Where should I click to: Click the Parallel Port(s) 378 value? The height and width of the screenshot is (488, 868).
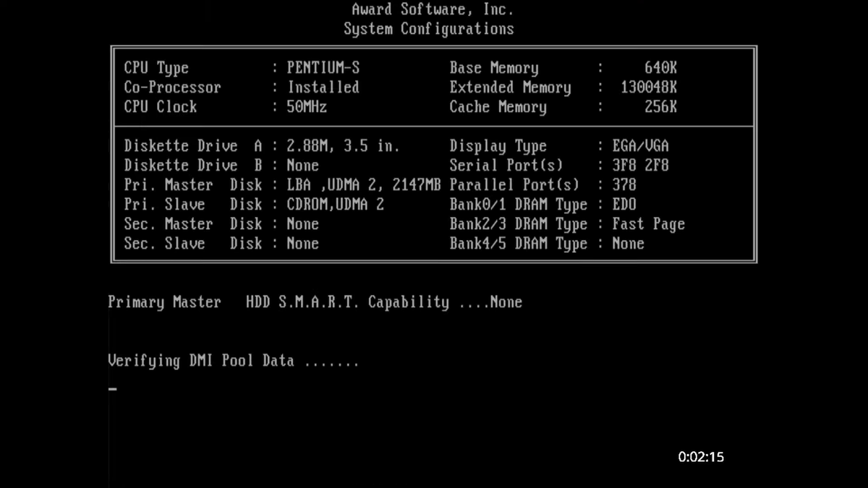tap(625, 184)
